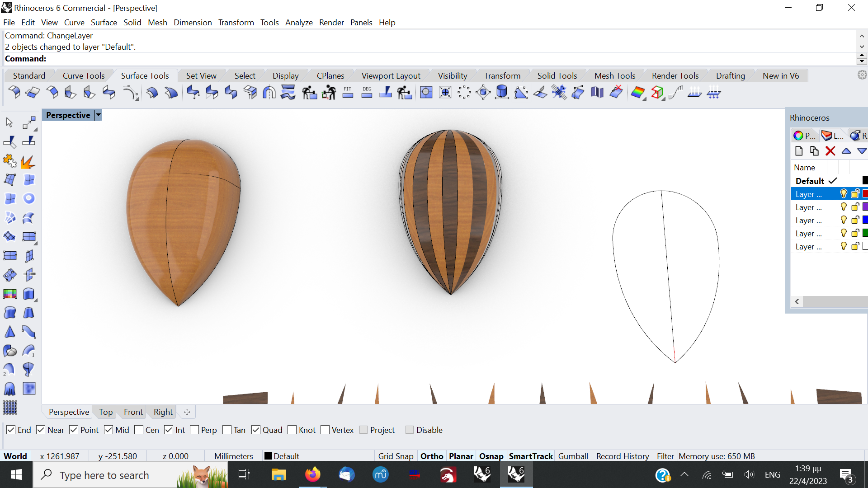Click Record History in status bar
The image size is (868, 488).
[x=622, y=456]
